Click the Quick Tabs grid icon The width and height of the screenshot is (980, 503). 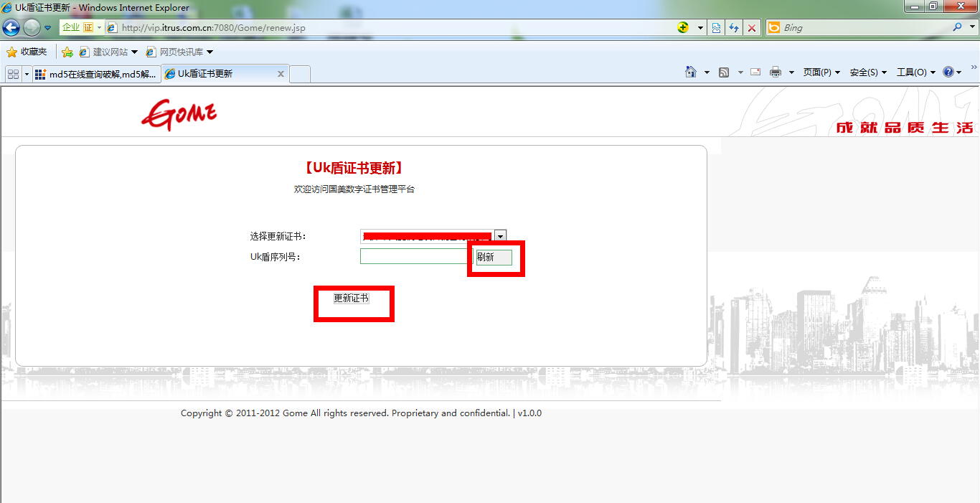[13, 74]
